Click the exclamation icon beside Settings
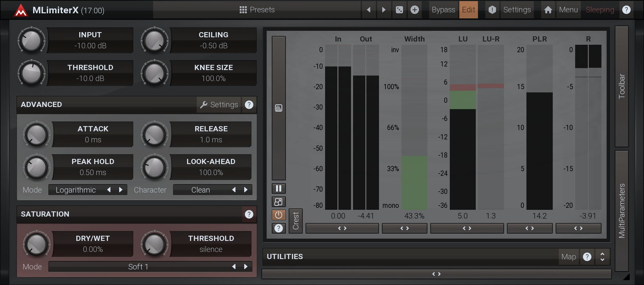 492,10
